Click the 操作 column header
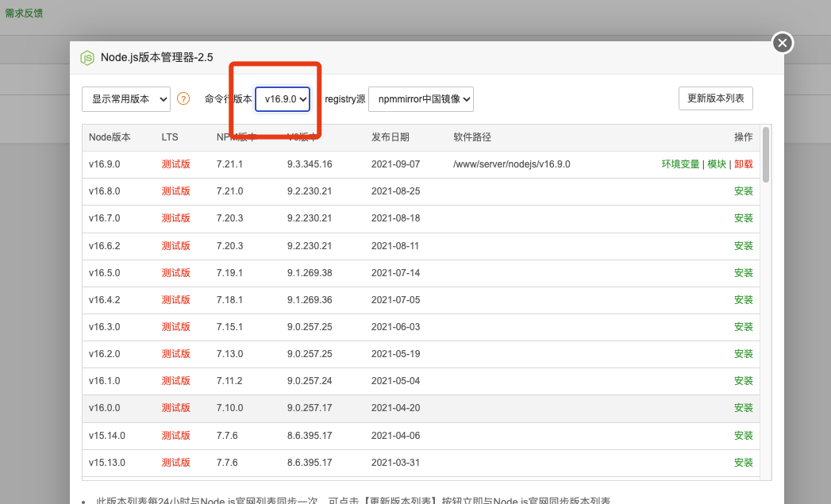 (744, 137)
